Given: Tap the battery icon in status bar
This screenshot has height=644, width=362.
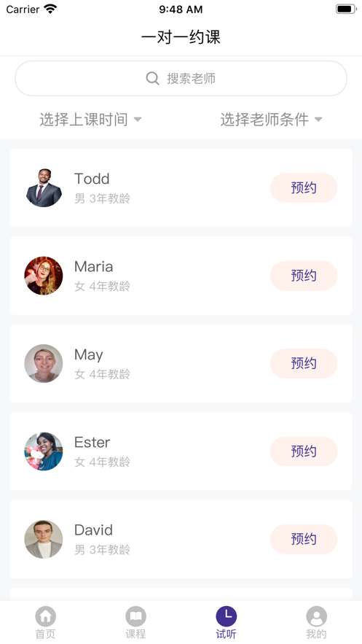Looking at the screenshot, I should (x=346, y=9).
